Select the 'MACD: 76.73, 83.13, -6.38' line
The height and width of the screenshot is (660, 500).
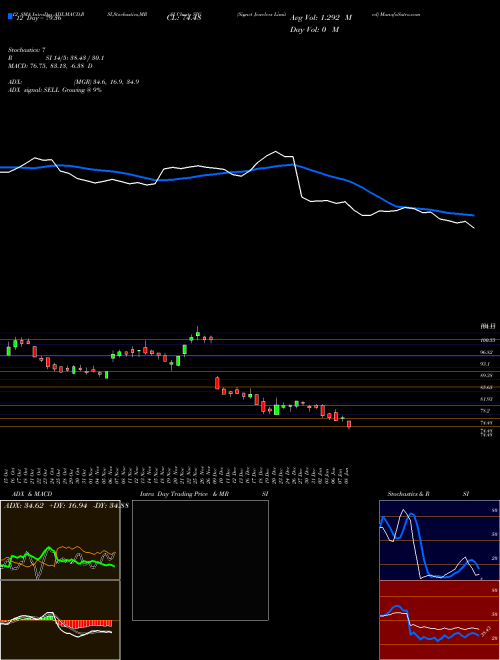[47, 66]
